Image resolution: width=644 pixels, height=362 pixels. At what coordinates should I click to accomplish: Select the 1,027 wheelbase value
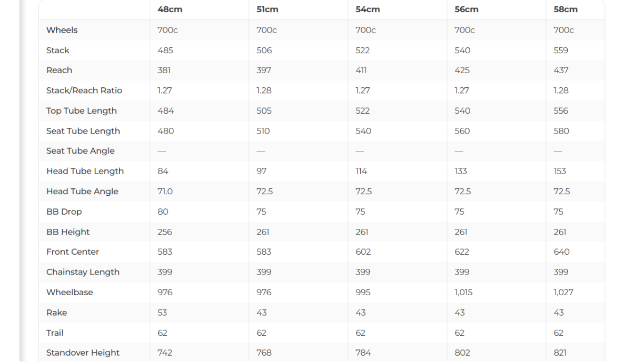(563, 292)
